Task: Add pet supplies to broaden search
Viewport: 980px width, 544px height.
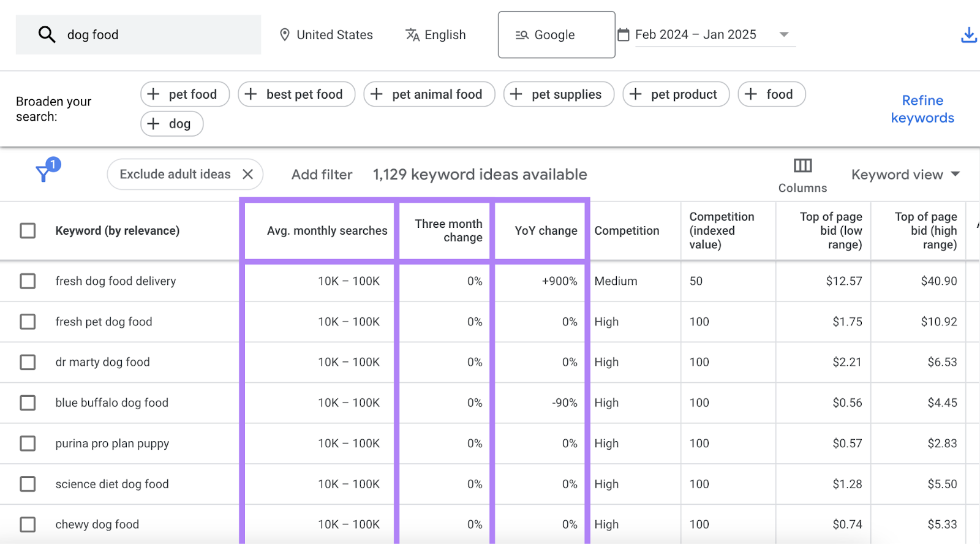Action: (x=559, y=94)
